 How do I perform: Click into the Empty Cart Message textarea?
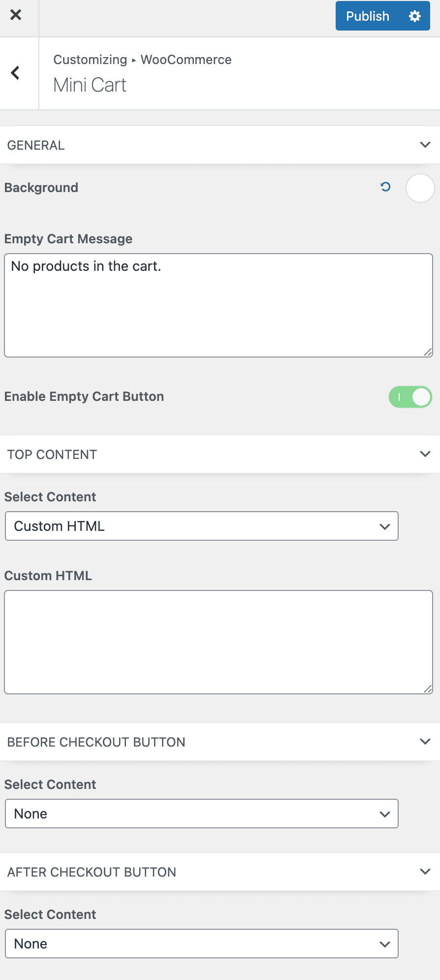(219, 305)
